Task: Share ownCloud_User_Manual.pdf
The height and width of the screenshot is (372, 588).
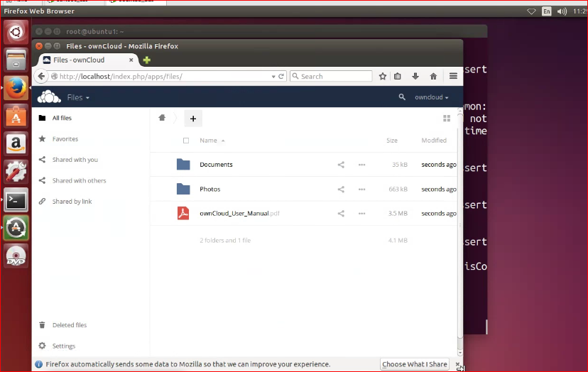Action: pyautogui.click(x=341, y=214)
